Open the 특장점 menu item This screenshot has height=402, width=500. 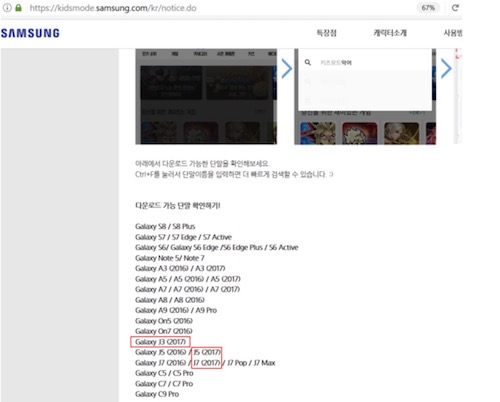(x=326, y=33)
